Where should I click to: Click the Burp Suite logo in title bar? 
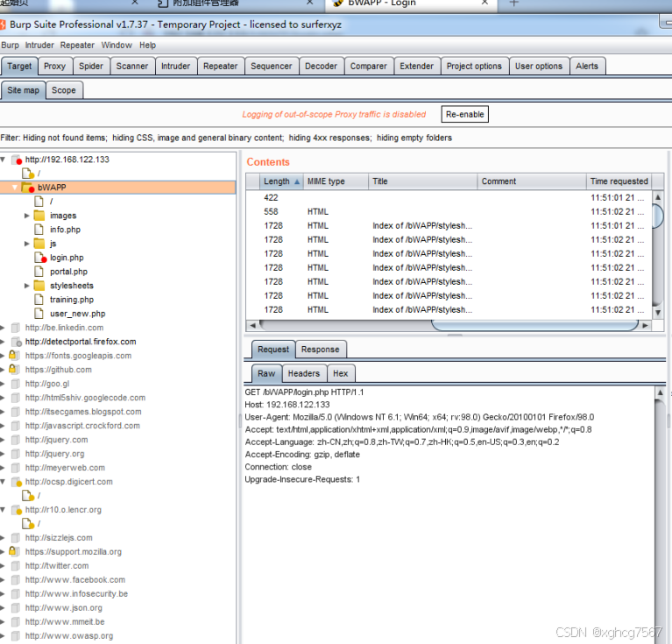click(x=3, y=25)
